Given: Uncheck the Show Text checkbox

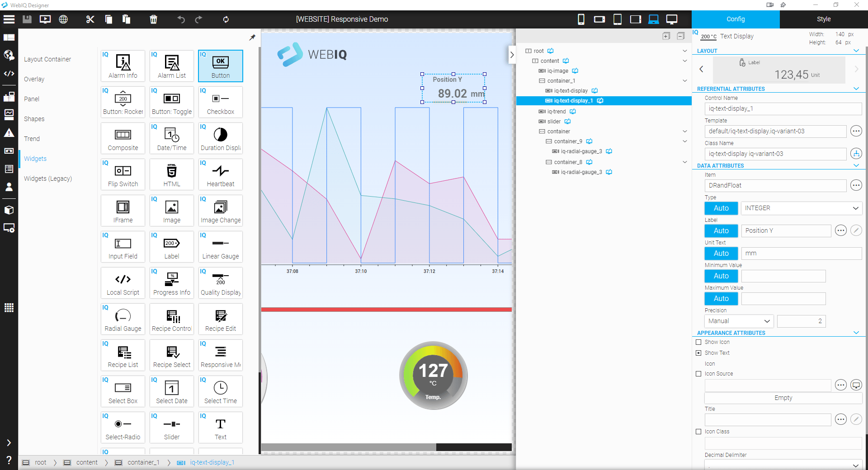Looking at the screenshot, I should coord(698,353).
